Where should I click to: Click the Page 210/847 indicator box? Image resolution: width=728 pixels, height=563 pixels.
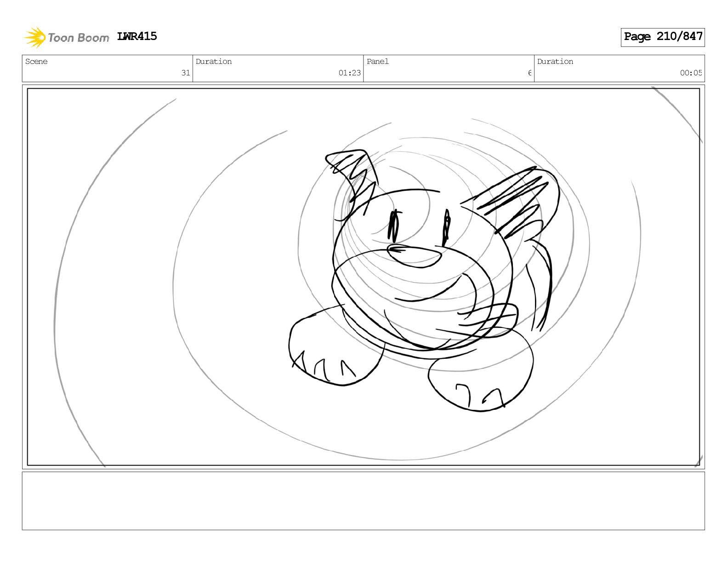pyautogui.click(x=663, y=37)
